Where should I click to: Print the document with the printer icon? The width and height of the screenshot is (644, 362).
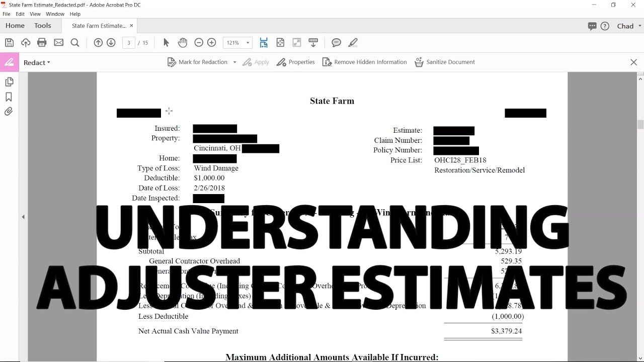42,43
